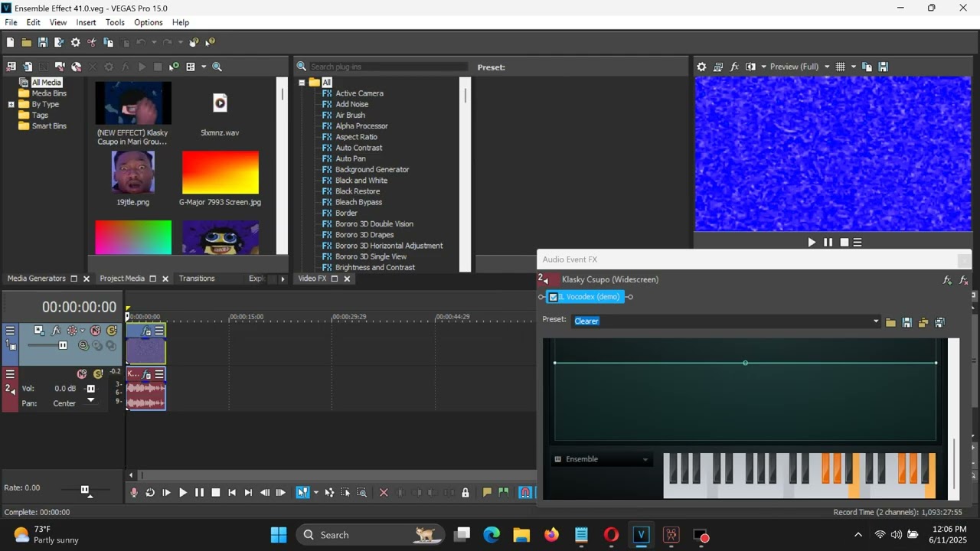Screen dimensions: 980x551
Task: Click the audio track Vol slider handle
Action: click(x=90, y=389)
